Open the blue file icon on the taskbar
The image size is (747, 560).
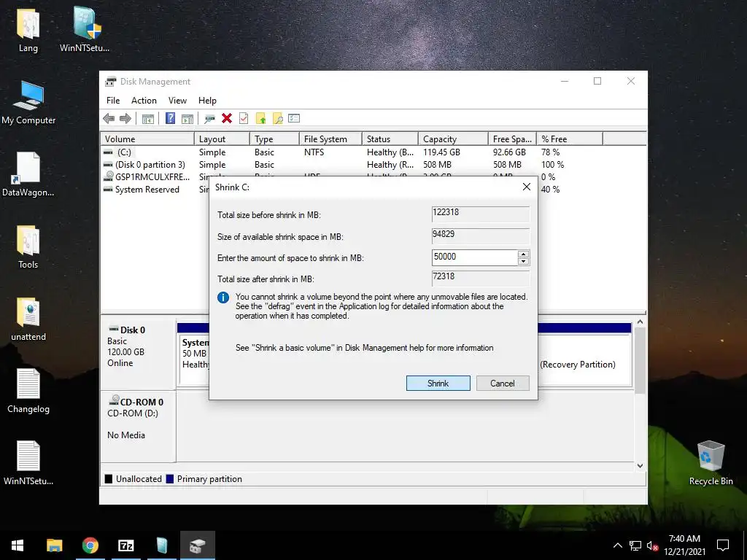(162, 545)
